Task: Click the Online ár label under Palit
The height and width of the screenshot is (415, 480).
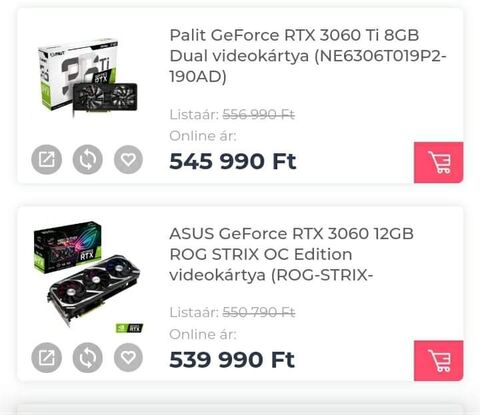Action: click(x=203, y=136)
